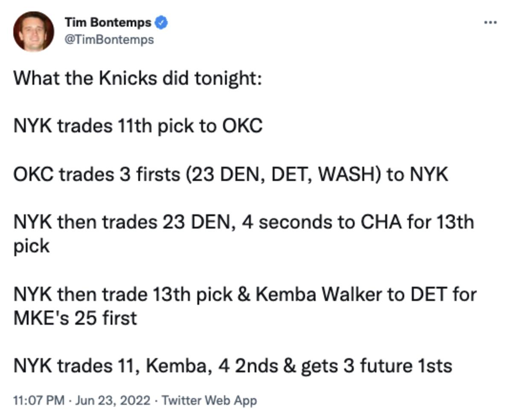Click the 'NYK then trades 23 DEN' line

pos(244,222)
